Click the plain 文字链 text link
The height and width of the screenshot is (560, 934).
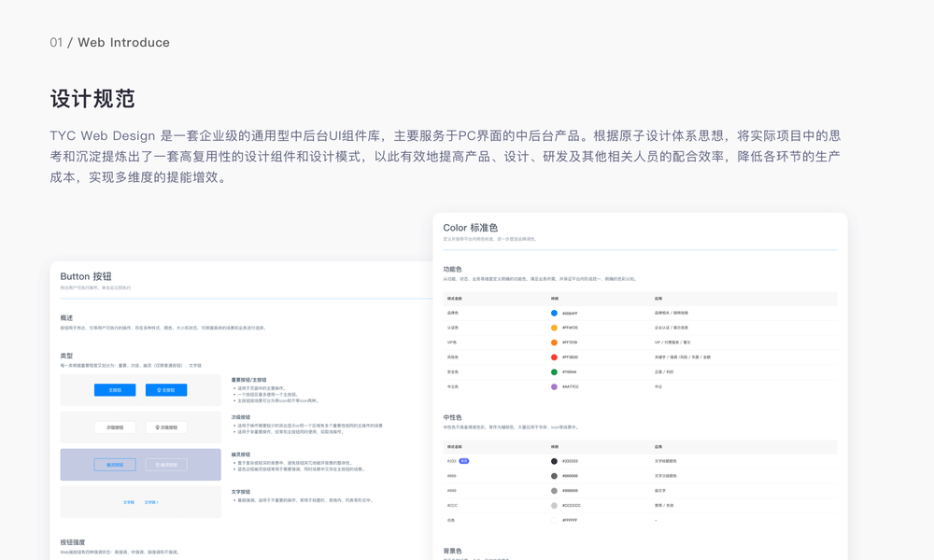129,502
